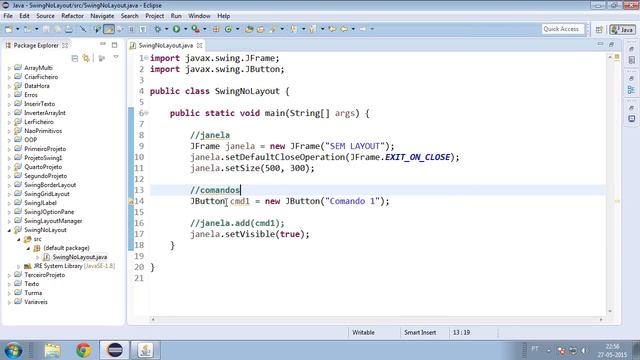Collapse the SwingNoLayout project

click(x=9, y=231)
